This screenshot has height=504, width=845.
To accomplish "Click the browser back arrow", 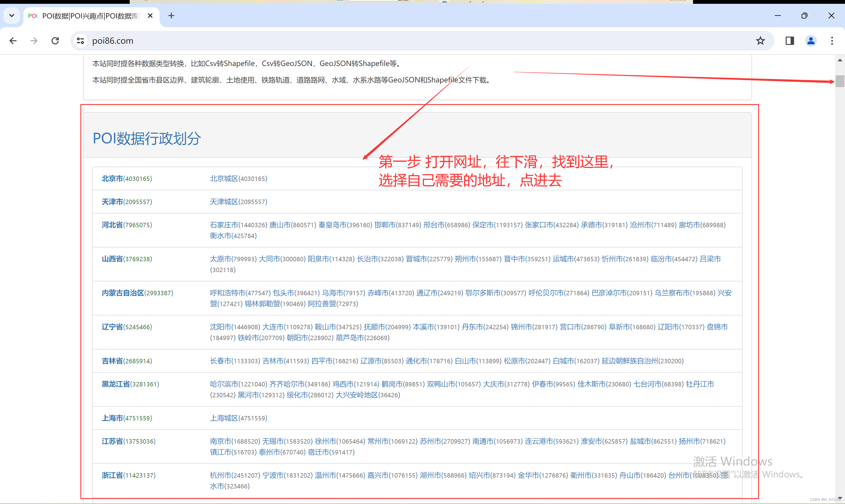I will tap(13, 41).
